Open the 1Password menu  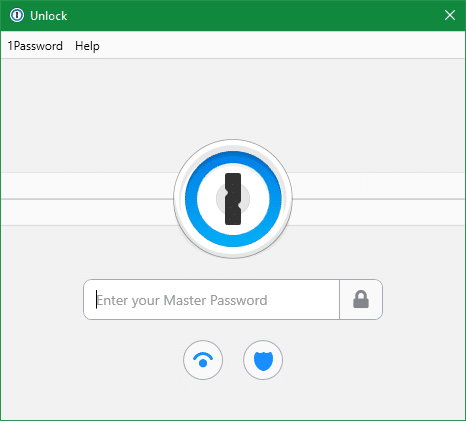pos(35,46)
